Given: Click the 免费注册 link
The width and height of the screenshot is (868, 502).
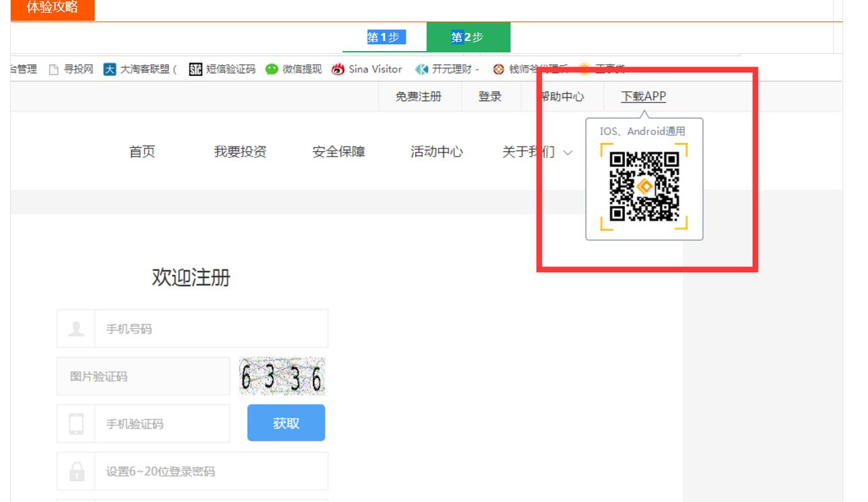Looking at the screenshot, I should coord(419,97).
